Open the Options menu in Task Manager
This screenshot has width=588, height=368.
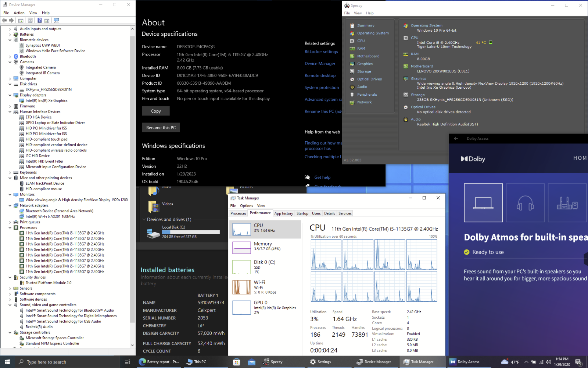point(246,206)
